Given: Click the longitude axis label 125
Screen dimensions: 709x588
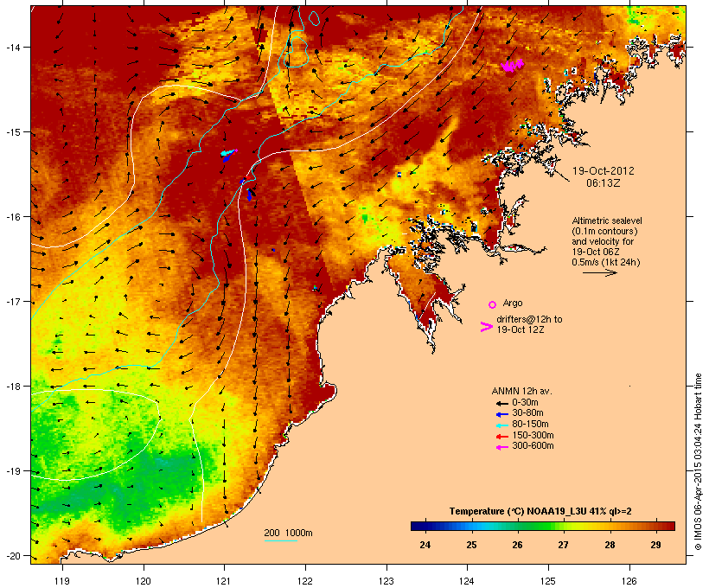Looking at the screenshot, I should (548, 581).
